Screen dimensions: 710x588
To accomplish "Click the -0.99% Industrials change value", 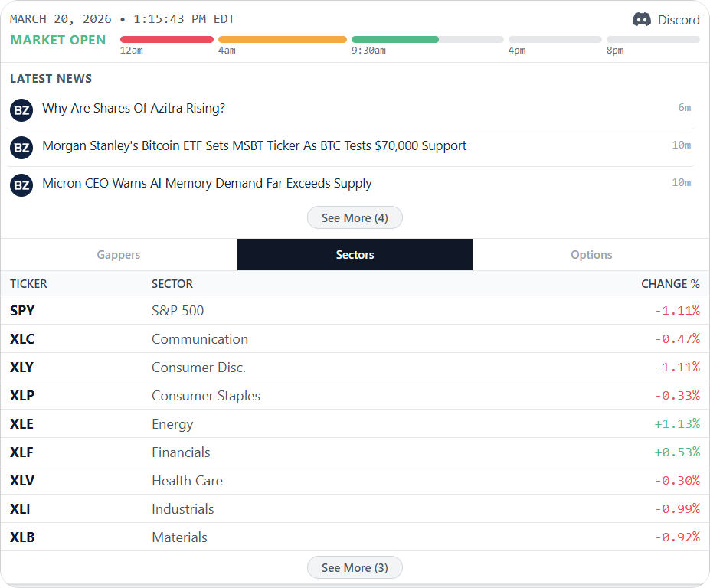I will click(677, 509).
